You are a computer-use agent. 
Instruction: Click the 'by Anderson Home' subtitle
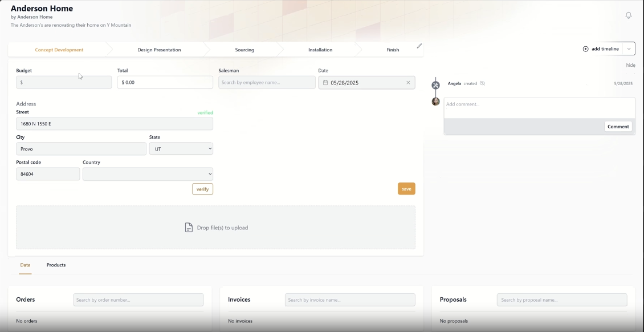(31, 17)
